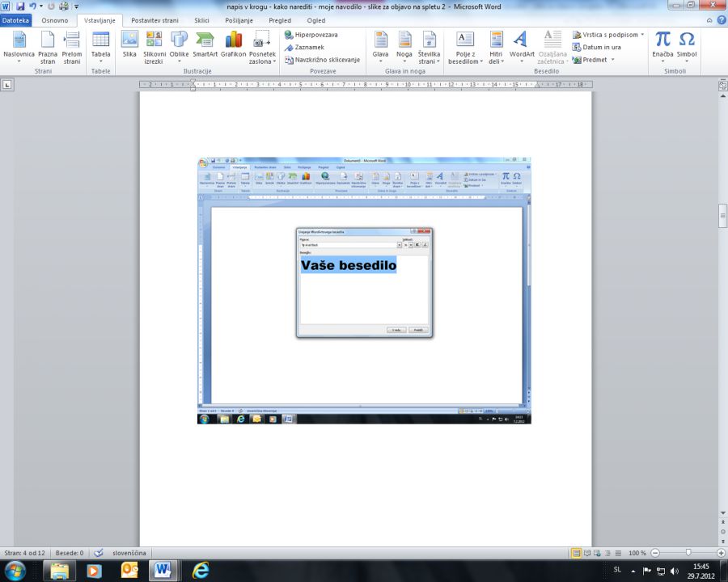Open Word Help with the question mark icon

(722, 20)
